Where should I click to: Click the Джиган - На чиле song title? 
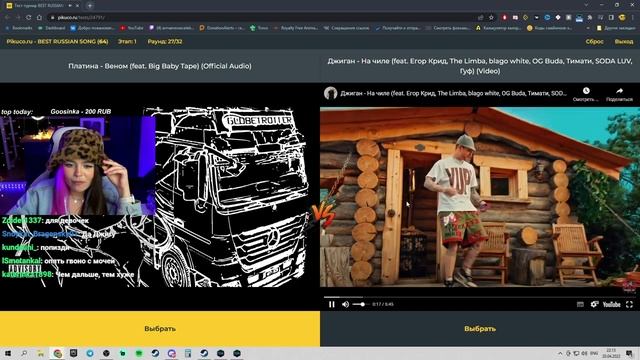(x=480, y=66)
